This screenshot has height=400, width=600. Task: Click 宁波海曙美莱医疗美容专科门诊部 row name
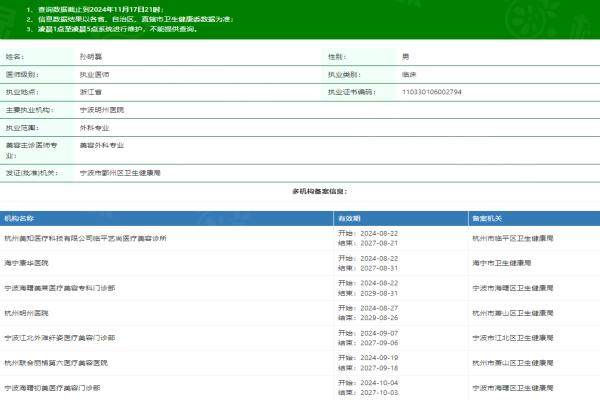pos(60,288)
